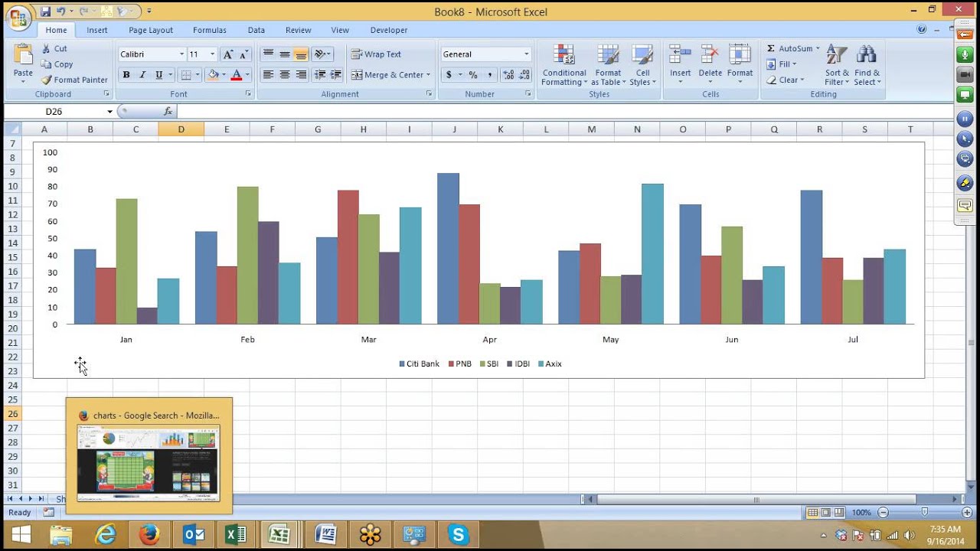Apply comma style format
This screenshot has width=980, height=551.
coord(489,75)
